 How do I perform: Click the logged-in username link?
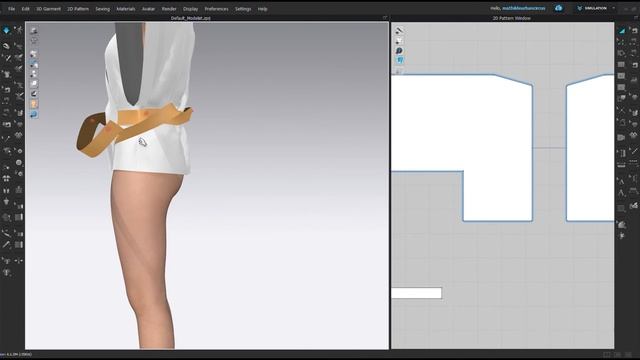tap(523, 8)
